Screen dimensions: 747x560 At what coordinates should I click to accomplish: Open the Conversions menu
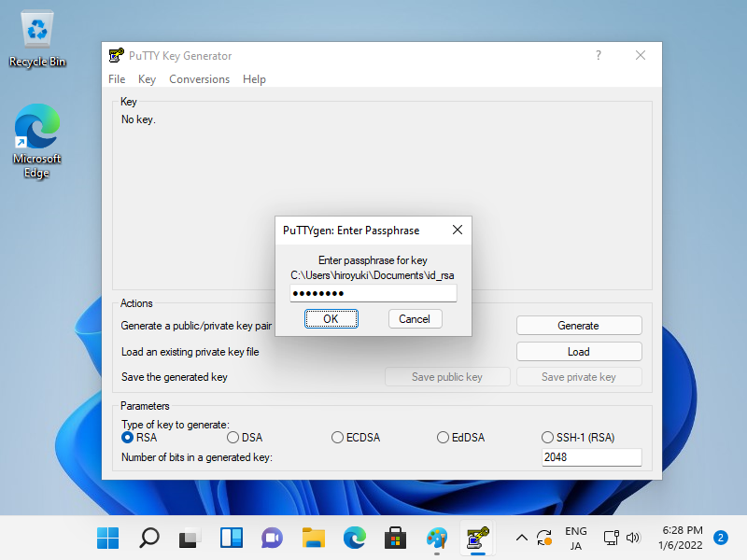[x=199, y=79]
